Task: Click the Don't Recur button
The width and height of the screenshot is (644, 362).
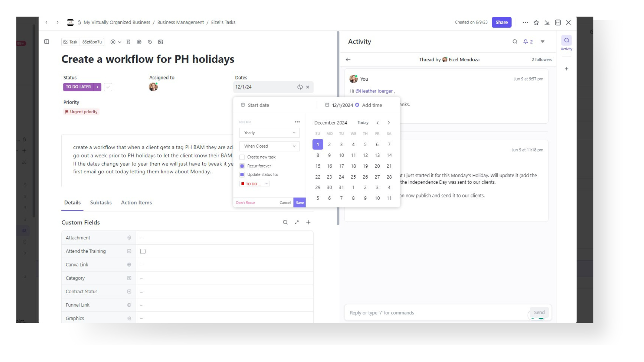Action: click(x=246, y=202)
